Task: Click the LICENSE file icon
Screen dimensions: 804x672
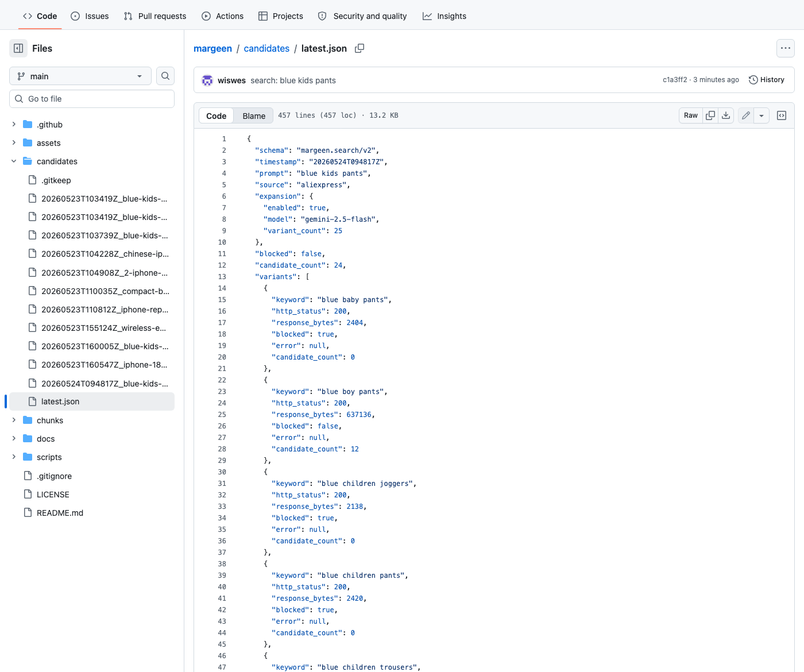Action: point(28,495)
